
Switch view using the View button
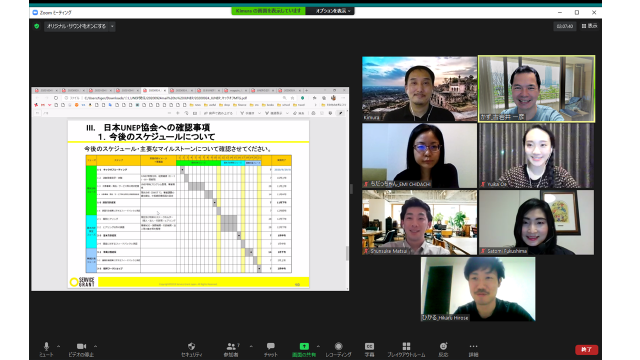(x=589, y=26)
